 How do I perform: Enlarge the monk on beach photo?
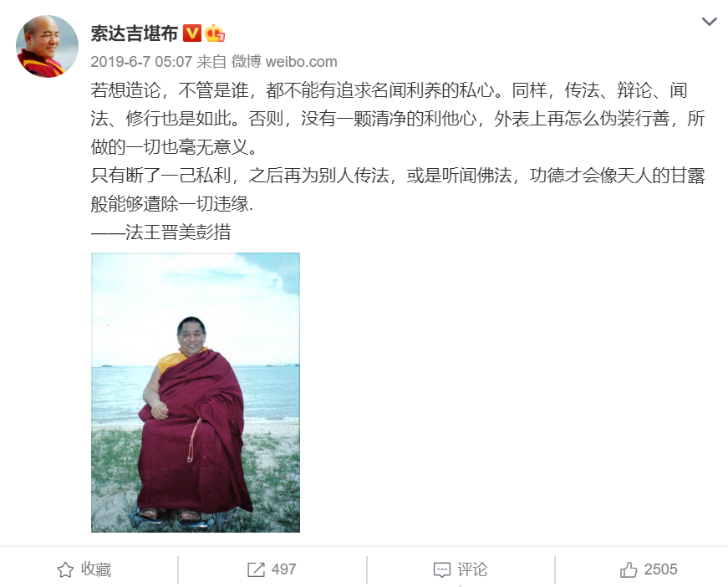[x=196, y=392]
